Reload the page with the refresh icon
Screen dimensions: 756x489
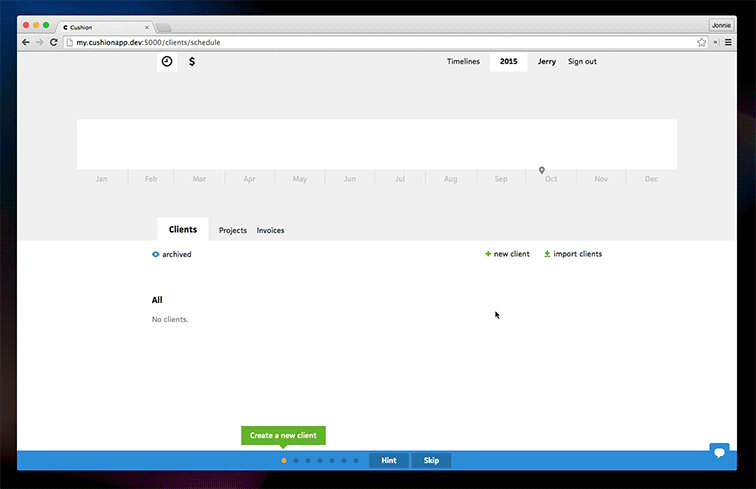click(54, 42)
